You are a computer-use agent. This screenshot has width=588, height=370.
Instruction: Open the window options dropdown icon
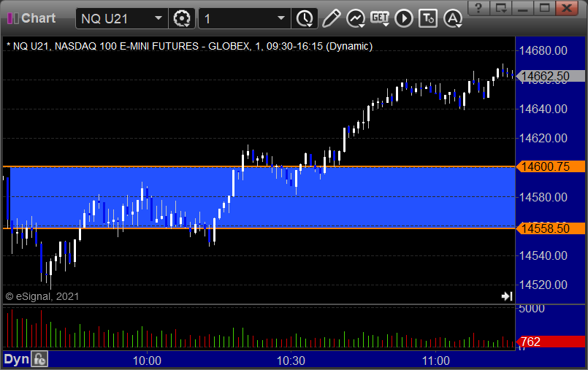(500, 7)
